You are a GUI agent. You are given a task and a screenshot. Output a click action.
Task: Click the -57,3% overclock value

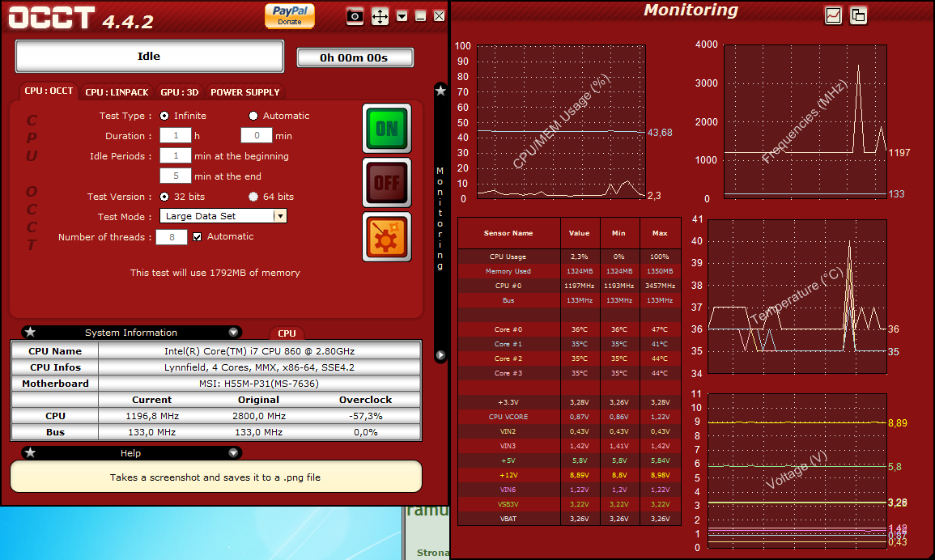tap(366, 416)
